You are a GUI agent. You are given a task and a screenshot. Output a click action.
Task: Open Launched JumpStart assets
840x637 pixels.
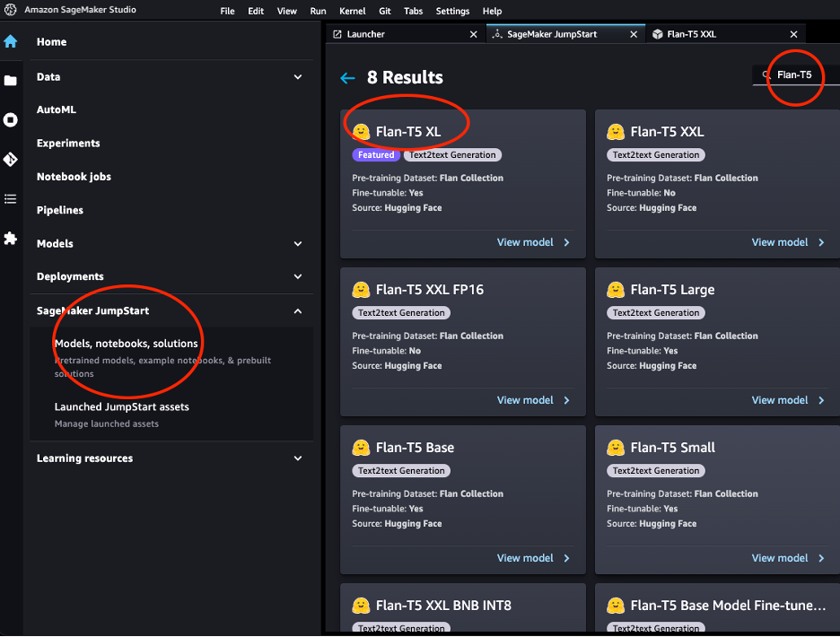pyautogui.click(x=122, y=406)
